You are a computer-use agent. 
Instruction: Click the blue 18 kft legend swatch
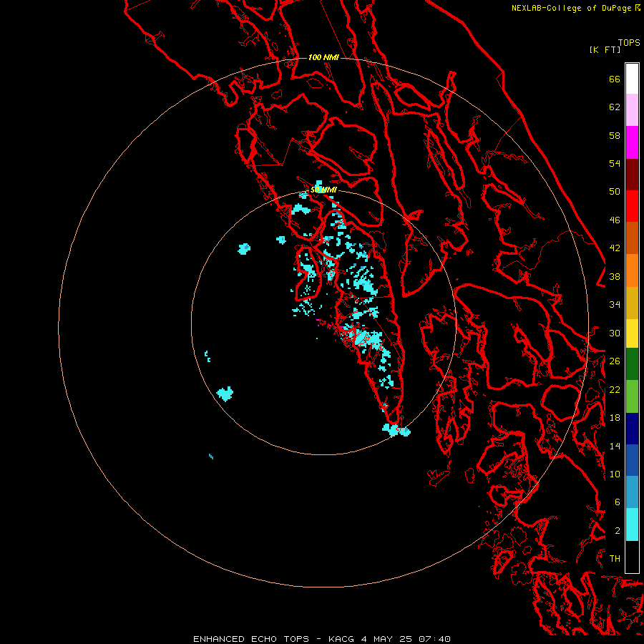click(632, 460)
